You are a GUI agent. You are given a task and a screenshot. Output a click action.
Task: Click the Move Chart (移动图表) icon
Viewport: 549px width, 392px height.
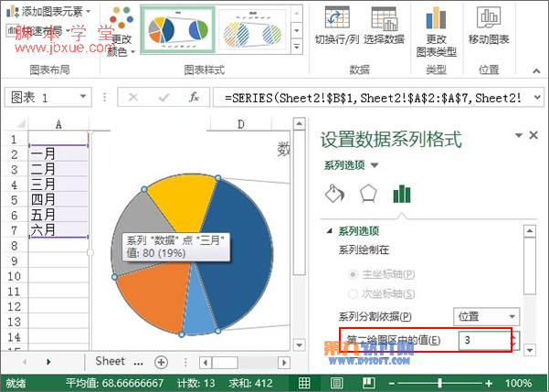click(488, 22)
